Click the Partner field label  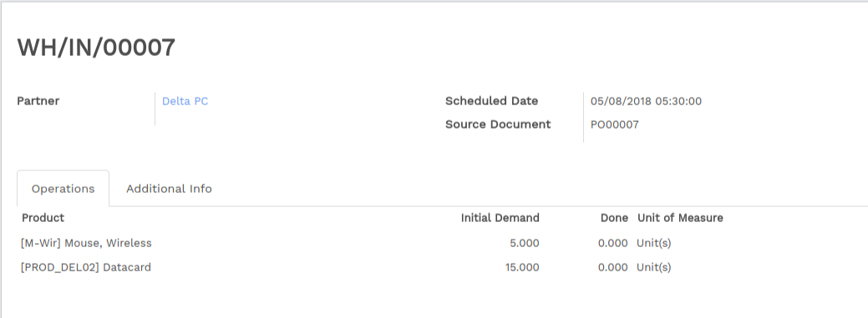click(38, 101)
